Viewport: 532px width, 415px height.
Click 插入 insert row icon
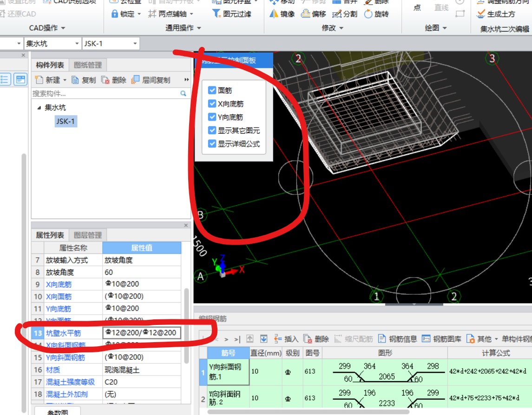278,339
